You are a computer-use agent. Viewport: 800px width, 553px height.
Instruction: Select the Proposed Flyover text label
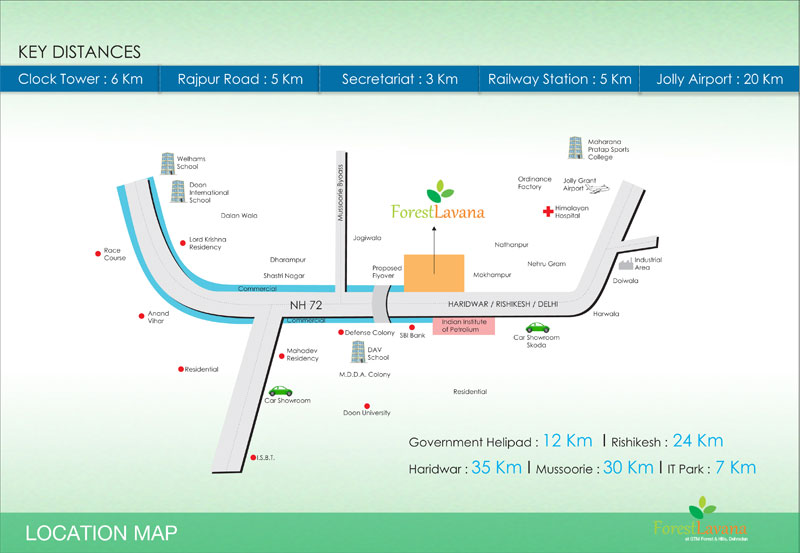point(387,272)
